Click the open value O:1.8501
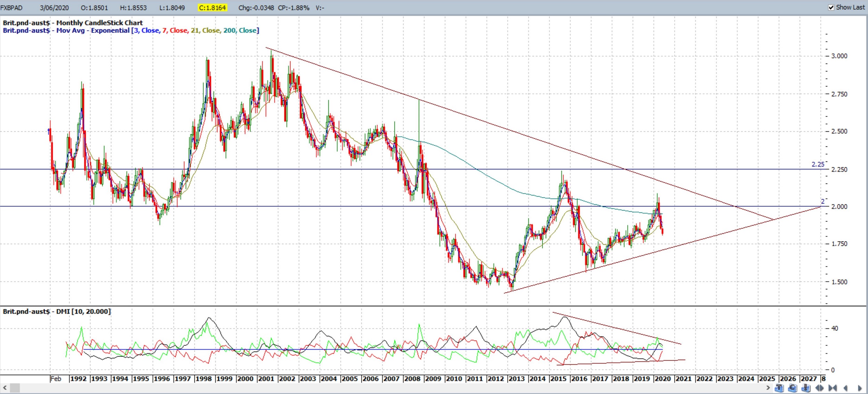The height and width of the screenshot is (394, 868). [94, 8]
